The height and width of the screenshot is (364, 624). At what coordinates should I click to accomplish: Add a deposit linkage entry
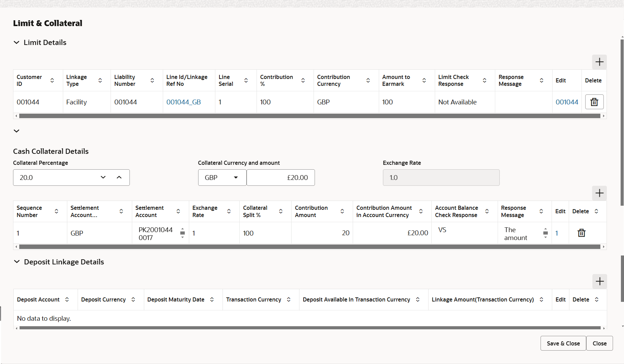599,281
